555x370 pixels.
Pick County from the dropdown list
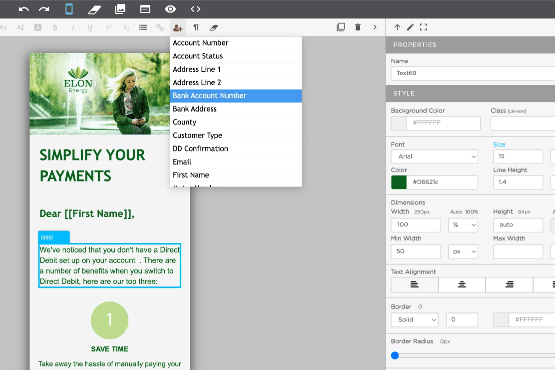(236, 122)
